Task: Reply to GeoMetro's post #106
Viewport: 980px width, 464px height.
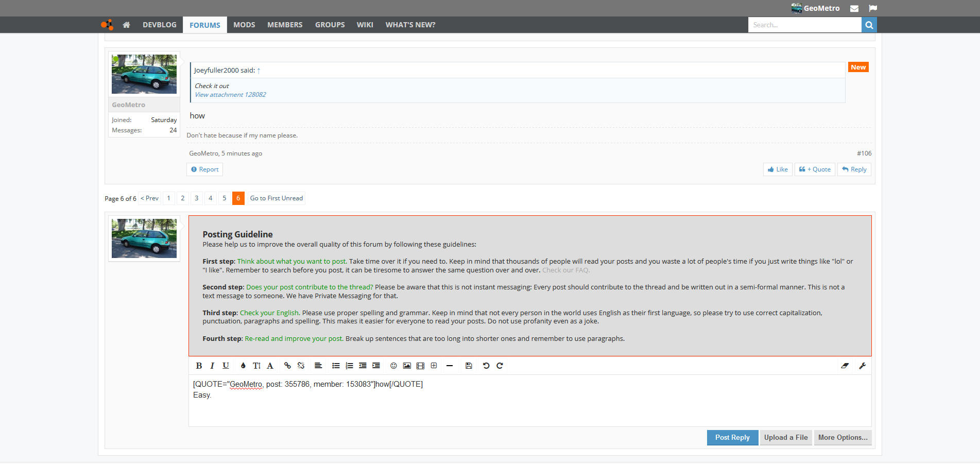Action: [x=854, y=169]
